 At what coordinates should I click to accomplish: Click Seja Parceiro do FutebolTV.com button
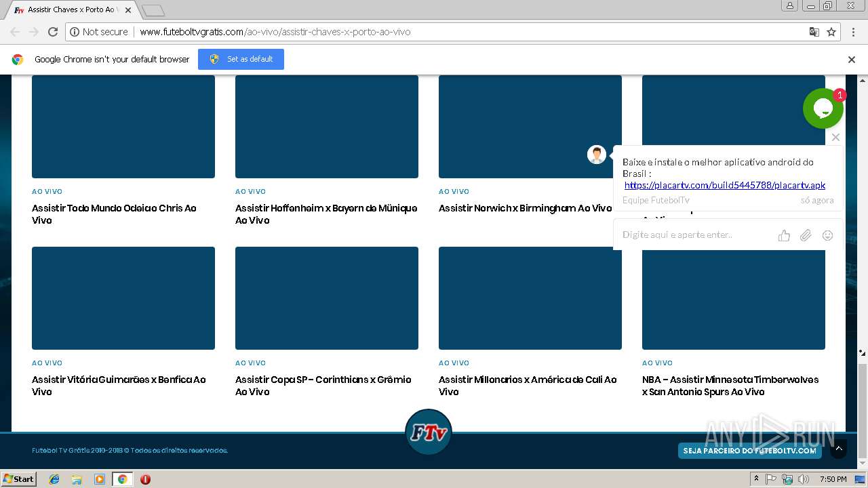pos(750,451)
